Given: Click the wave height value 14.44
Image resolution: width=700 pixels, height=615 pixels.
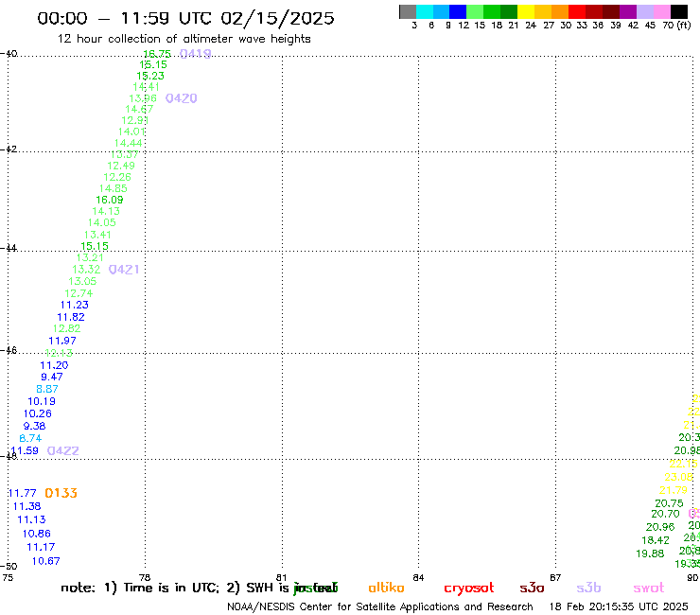Looking at the screenshot, I should (x=128, y=144).
